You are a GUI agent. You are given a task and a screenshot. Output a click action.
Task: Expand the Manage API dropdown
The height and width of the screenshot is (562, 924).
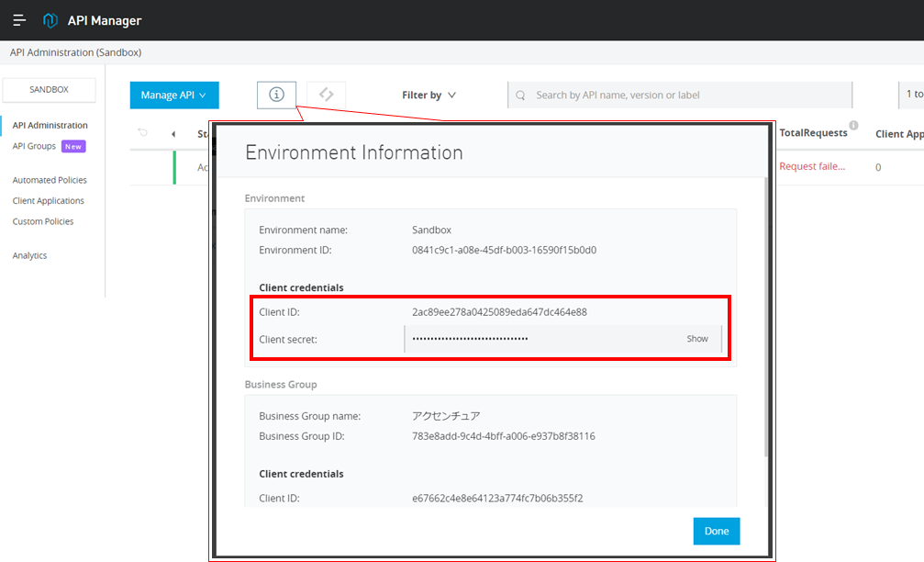173,96
